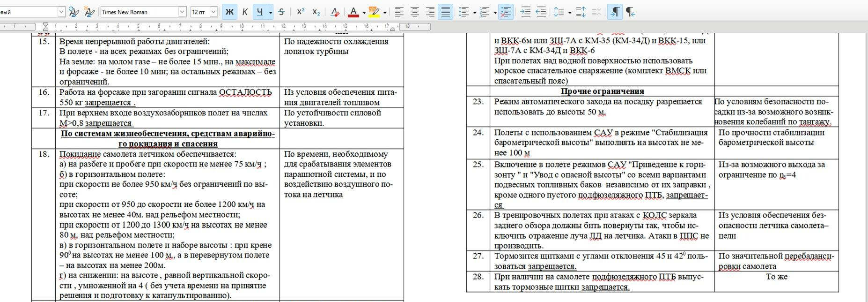868x302 pixels.
Task: Click the paragraph style name field
Action: [x=28, y=12]
